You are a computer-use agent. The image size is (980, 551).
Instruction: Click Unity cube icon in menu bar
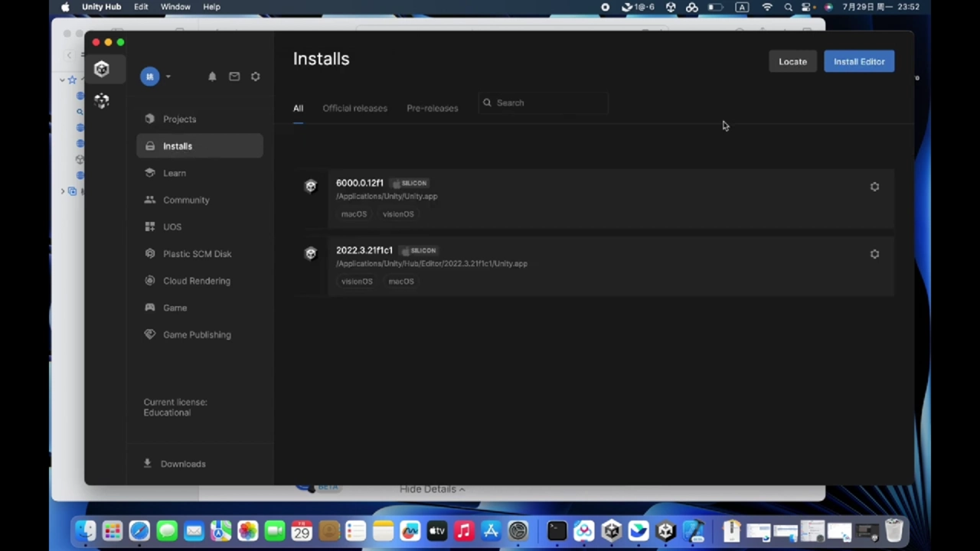[x=671, y=7]
